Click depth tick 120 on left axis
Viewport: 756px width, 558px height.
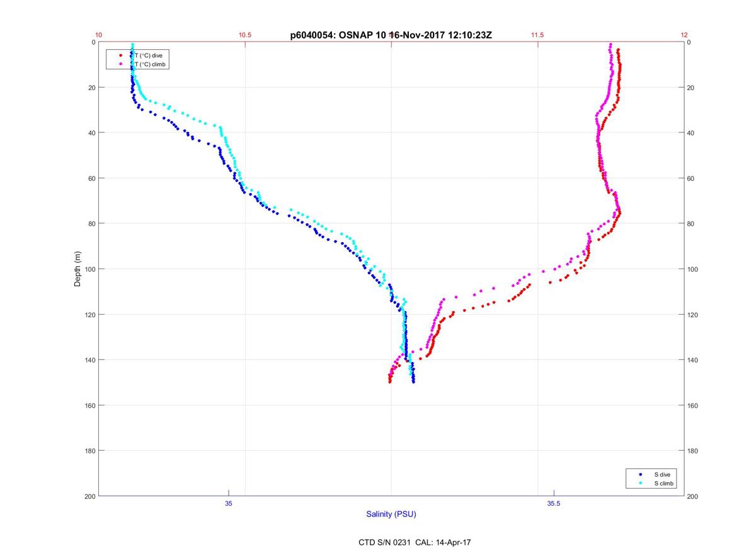(89, 315)
